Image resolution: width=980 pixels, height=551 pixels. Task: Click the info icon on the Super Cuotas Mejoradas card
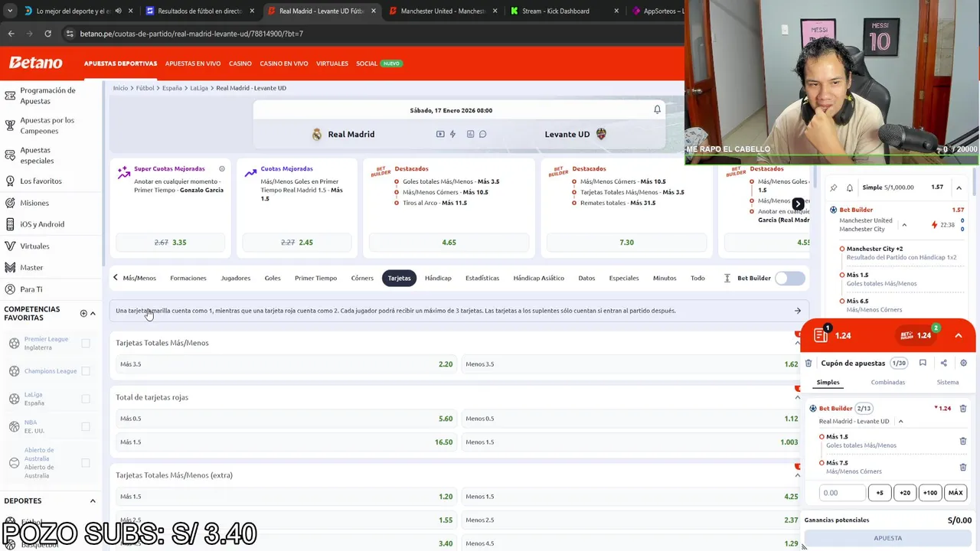pyautogui.click(x=222, y=168)
